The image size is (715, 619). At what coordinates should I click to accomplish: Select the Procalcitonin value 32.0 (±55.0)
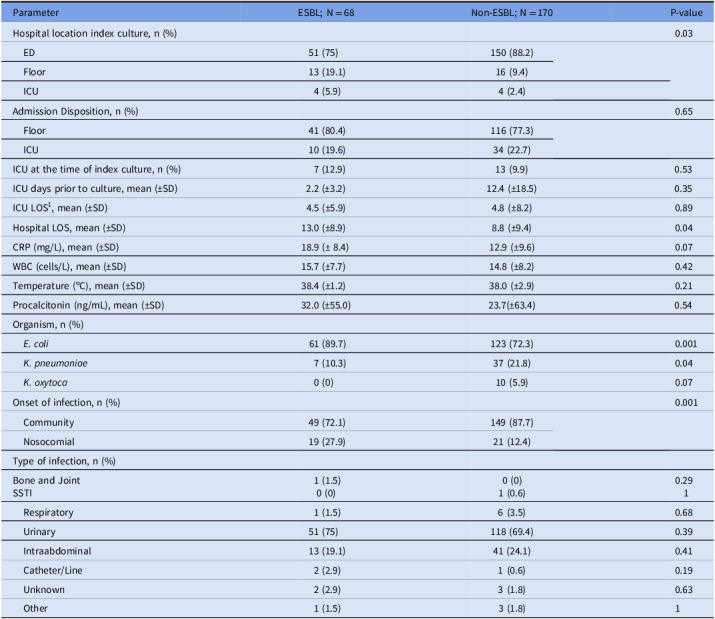coord(326,305)
